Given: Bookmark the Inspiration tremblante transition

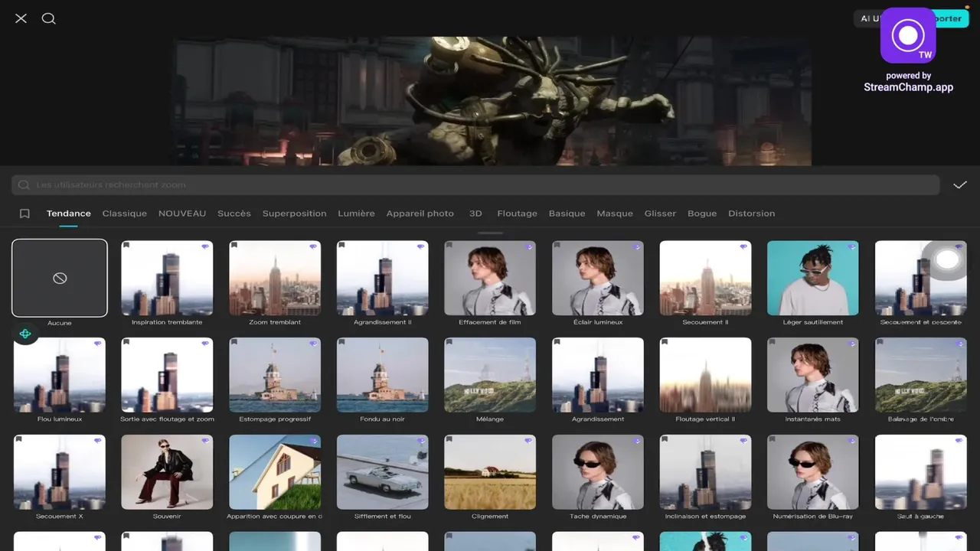Looking at the screenshot, I should coord(127,246).
